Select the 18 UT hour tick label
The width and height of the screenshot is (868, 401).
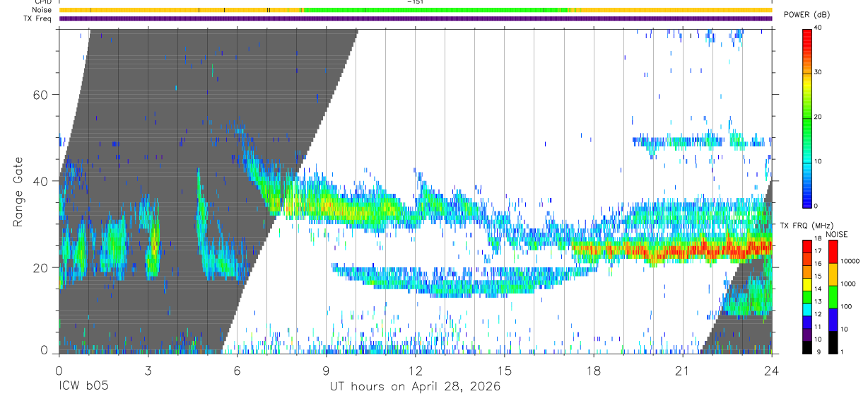[x=594, y=371]
